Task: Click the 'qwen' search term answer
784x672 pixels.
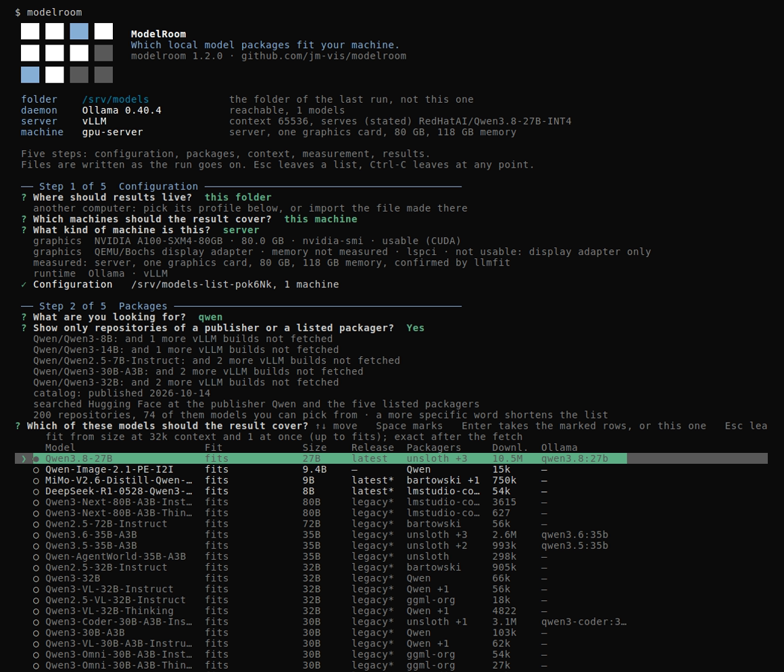Action: (x=210, y=317)
